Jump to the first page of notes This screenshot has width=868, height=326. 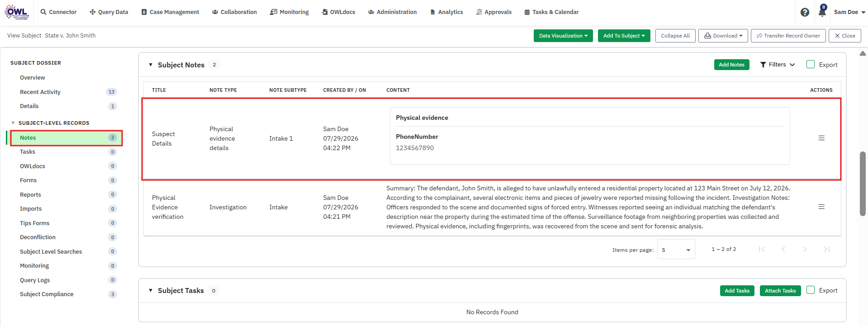762,249
